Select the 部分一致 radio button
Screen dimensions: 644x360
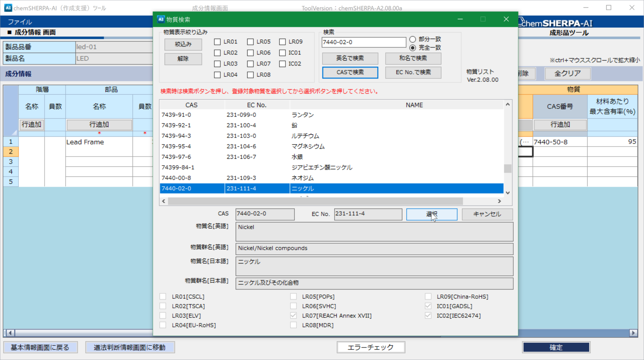coord(413,39)
